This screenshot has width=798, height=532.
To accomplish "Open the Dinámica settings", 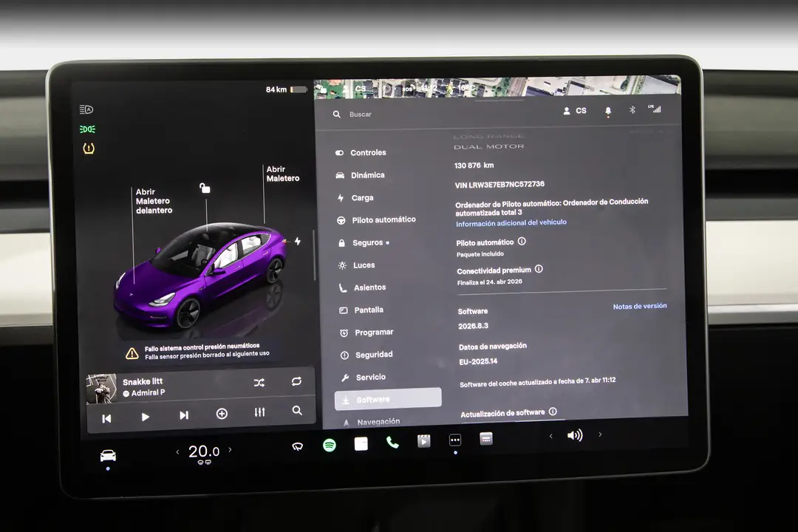I will pyautogui.click(x=361, y=175).
